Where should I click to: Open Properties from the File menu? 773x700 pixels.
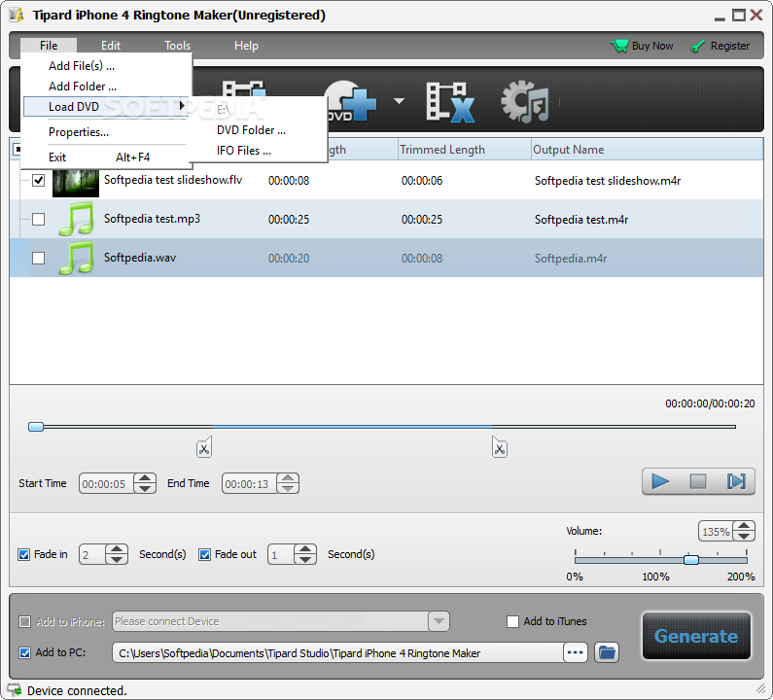(106, 132)
